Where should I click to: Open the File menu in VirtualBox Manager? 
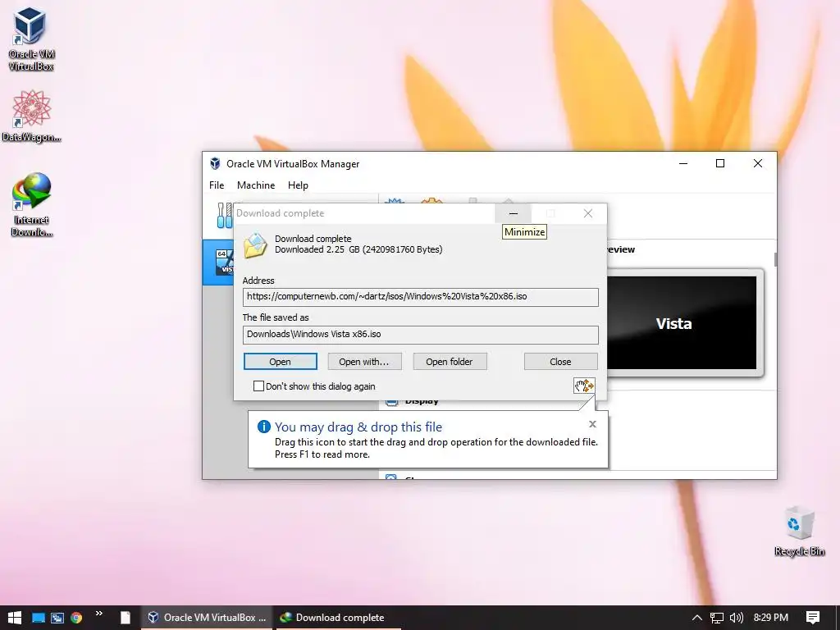tap(217, 185)
